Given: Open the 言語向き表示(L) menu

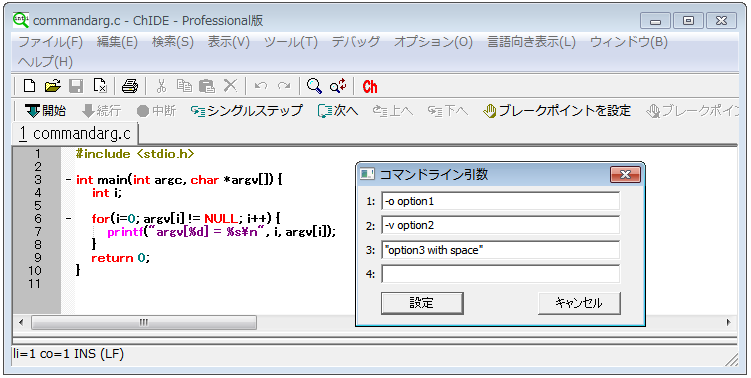Looking at the screenshot, I should (x=531, y=42).
